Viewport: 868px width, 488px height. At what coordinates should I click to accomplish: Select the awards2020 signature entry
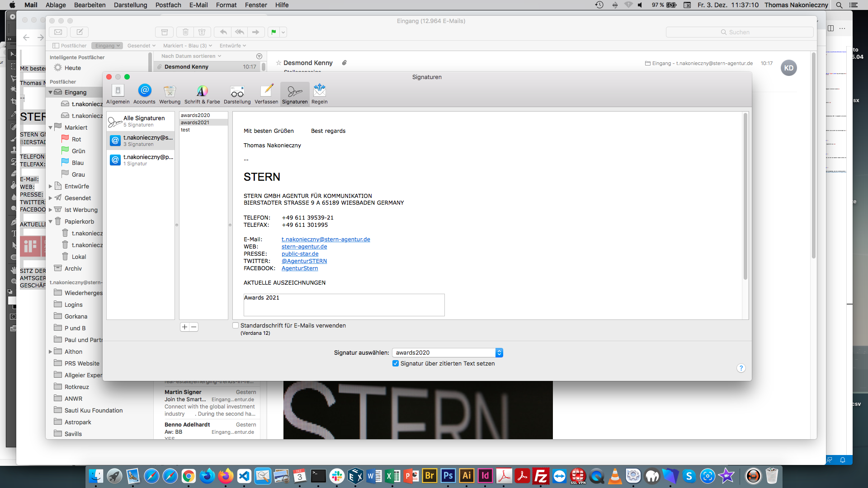(x=195, y=115)
